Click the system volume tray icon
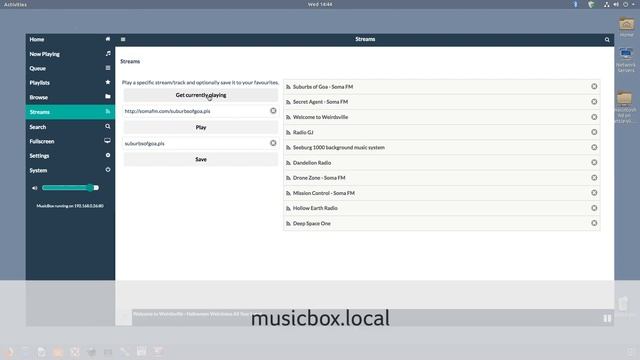The height and width of the screenshot is (360, 640). click(616, 4)
